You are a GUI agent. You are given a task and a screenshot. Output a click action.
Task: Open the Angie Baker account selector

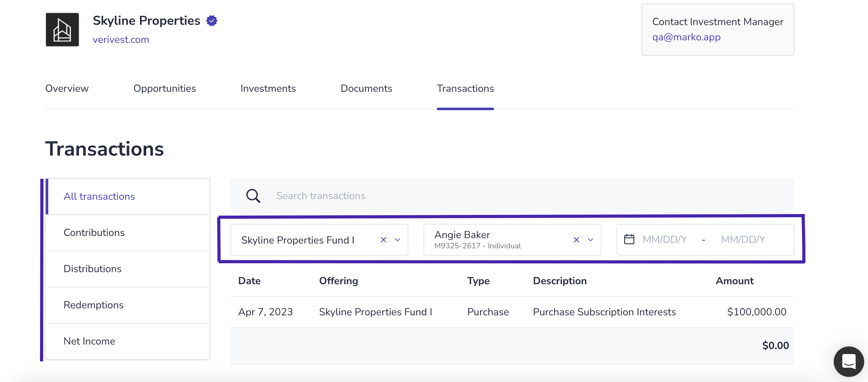click(512, 240)
